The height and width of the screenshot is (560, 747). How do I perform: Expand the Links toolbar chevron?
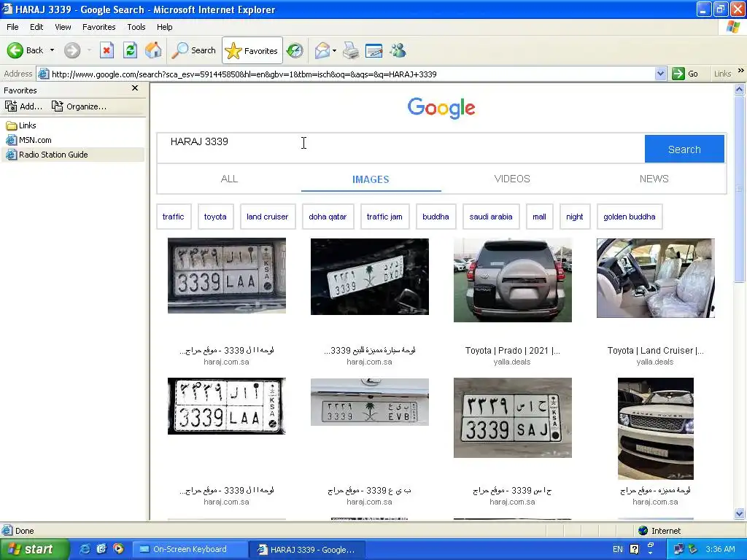point(741,71)
